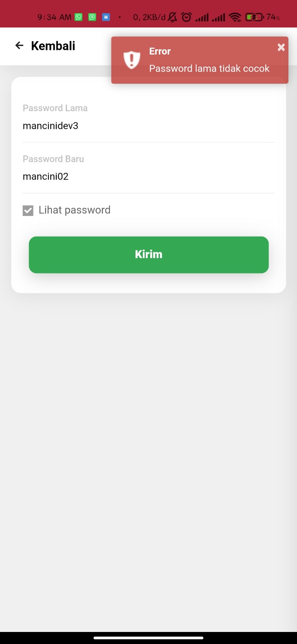Tap the back arrow icon

point(19,46)
